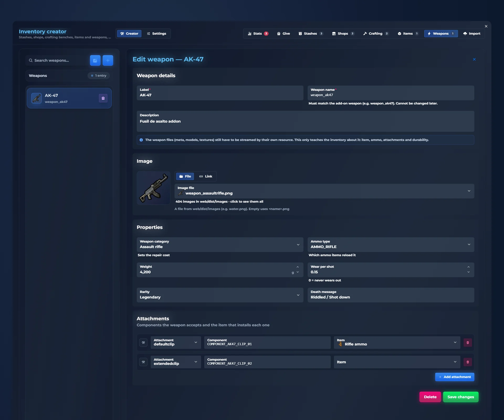Image resolution: width=504 pixels, height=420 pixels.
Task: Select the AK-47 weapon list entry
Action: (69, 98)
